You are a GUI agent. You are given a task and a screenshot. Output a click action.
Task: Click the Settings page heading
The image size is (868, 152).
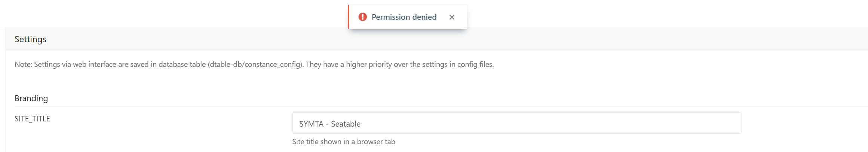(x=30, y=39)
